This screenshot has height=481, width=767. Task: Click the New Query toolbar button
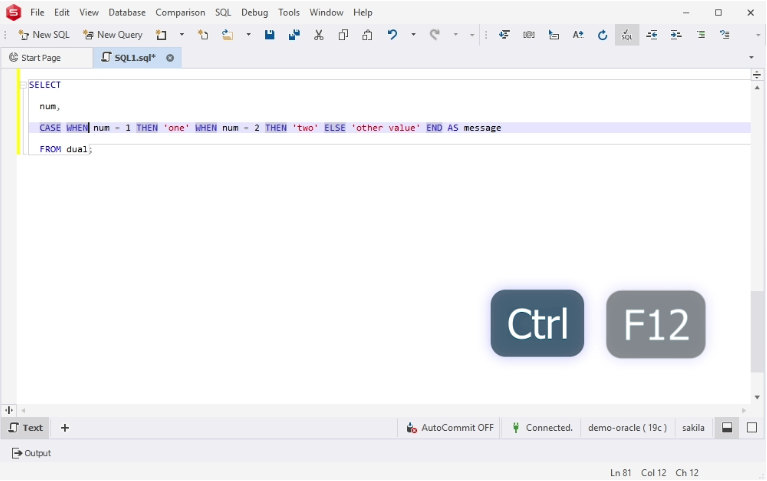[x=113, y=35]
